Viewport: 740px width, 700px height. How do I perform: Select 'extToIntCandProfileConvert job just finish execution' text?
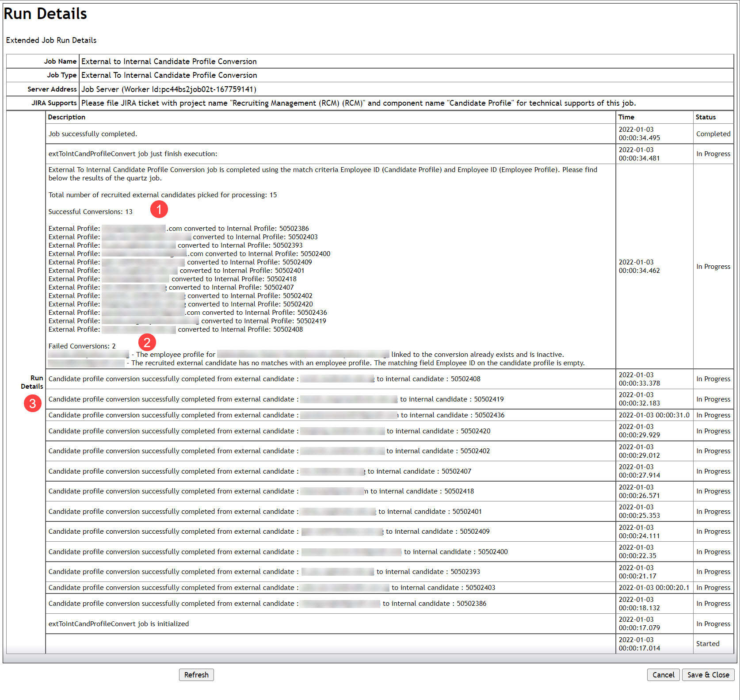[x=133, y=154]
